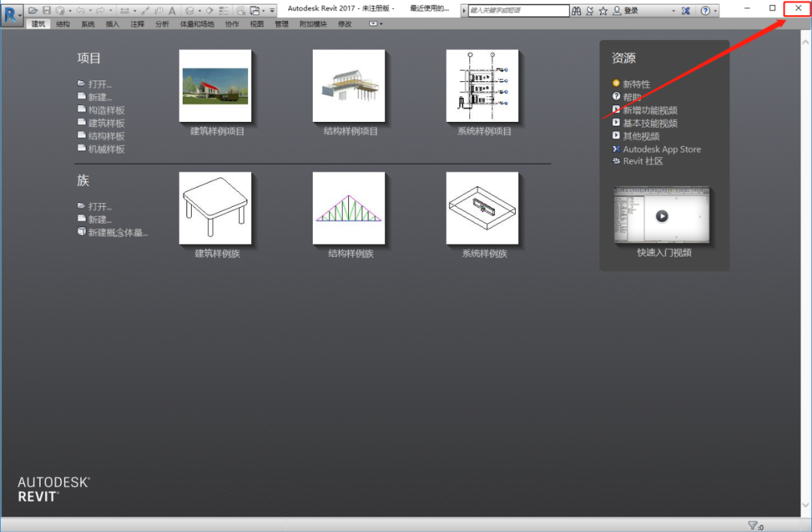Click the filter icon in the status bar
This screenshot has height=532, width=812.
tap(753, 526)
